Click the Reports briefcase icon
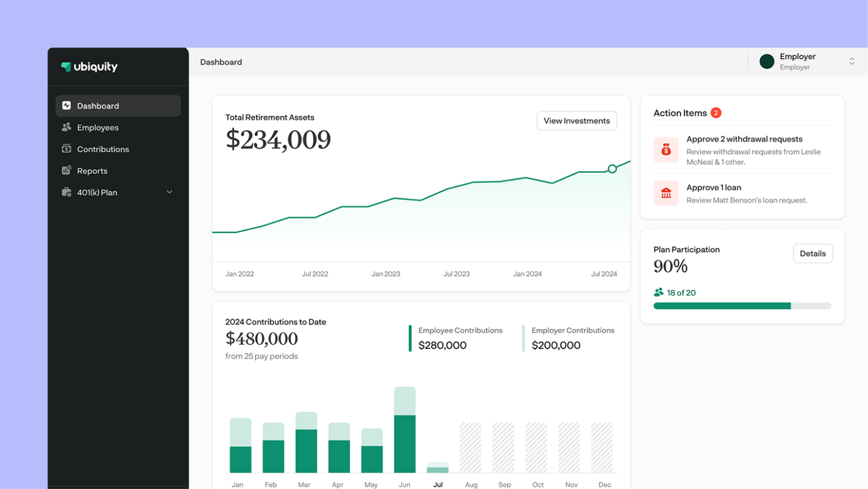This screenshot has height=489, width=868. coord(67,171)
